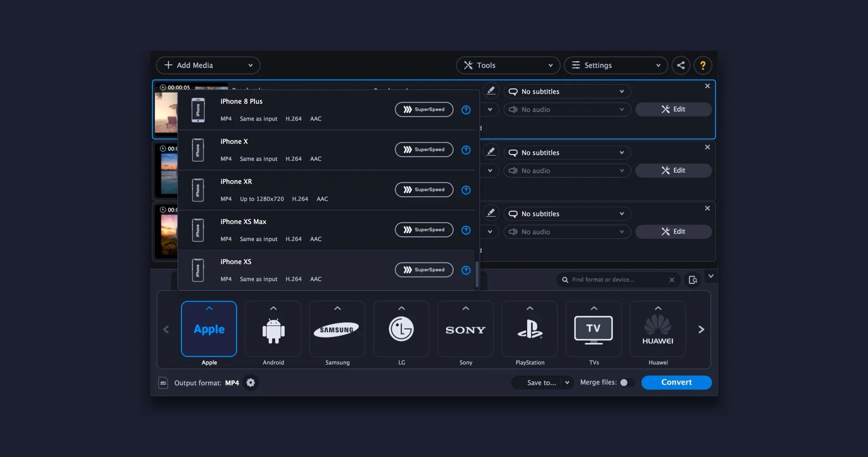The image size is (868, 457).
Task: Toggle SuperSpeed for iPhone XS
Action: tap(424, 270)
